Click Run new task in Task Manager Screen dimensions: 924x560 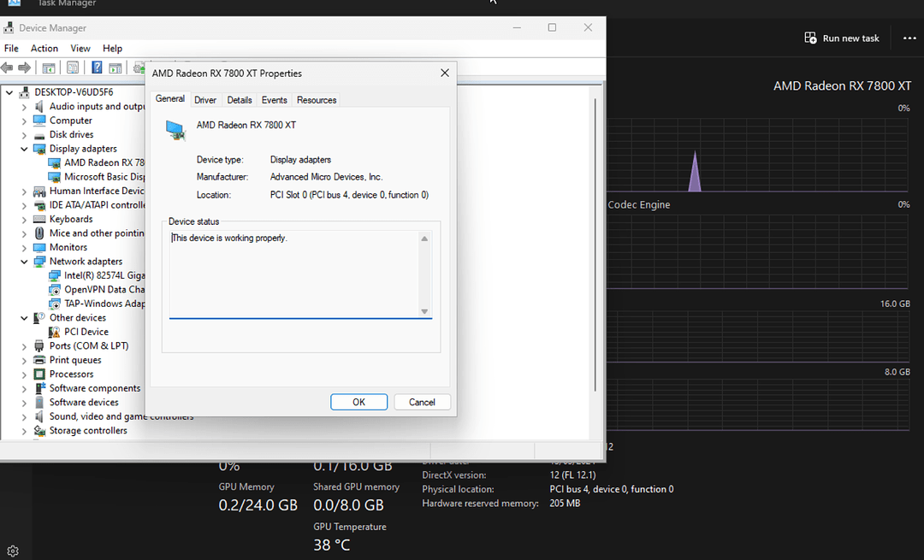point(842,38)
